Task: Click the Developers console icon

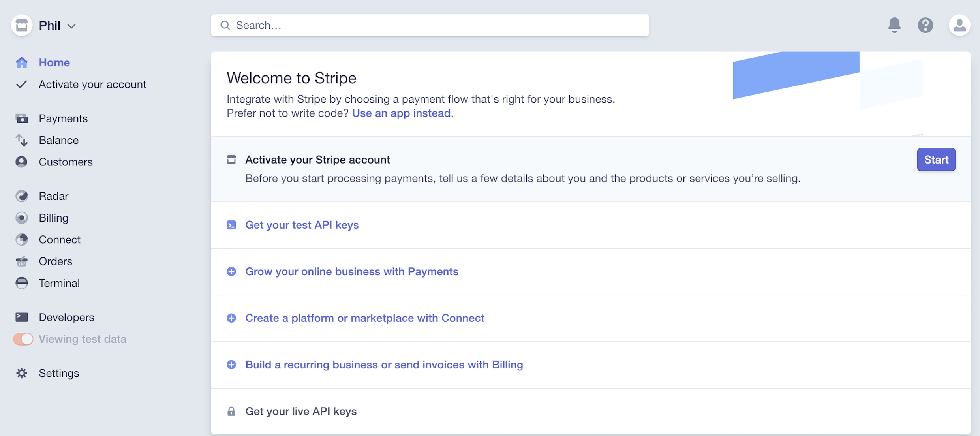Action: (22, 317)
